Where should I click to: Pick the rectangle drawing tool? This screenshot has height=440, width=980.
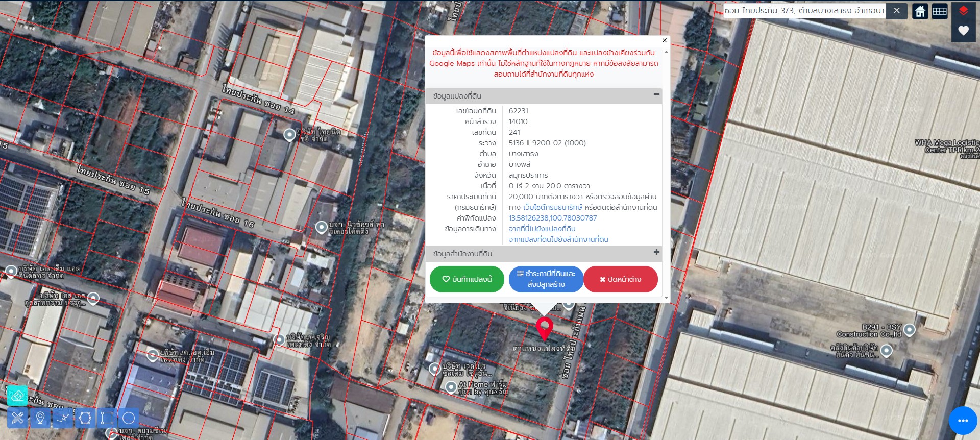107,418
